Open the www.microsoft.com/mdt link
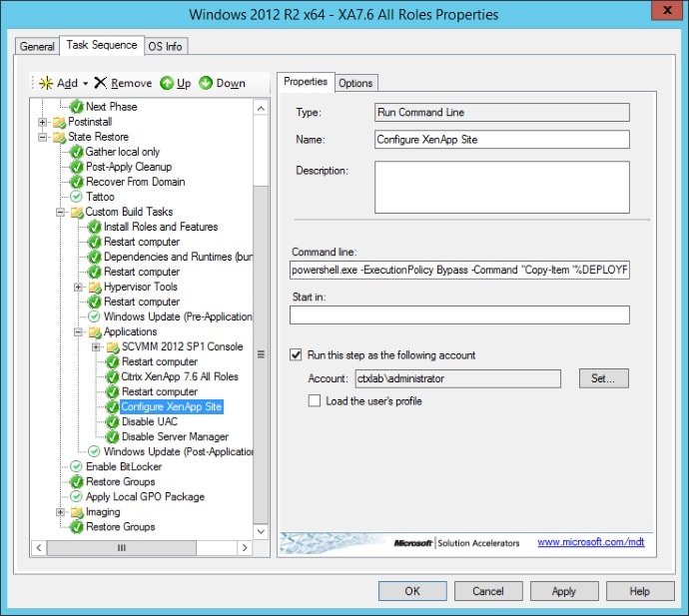The image size is (689, 616). click(x=590, y=542)
